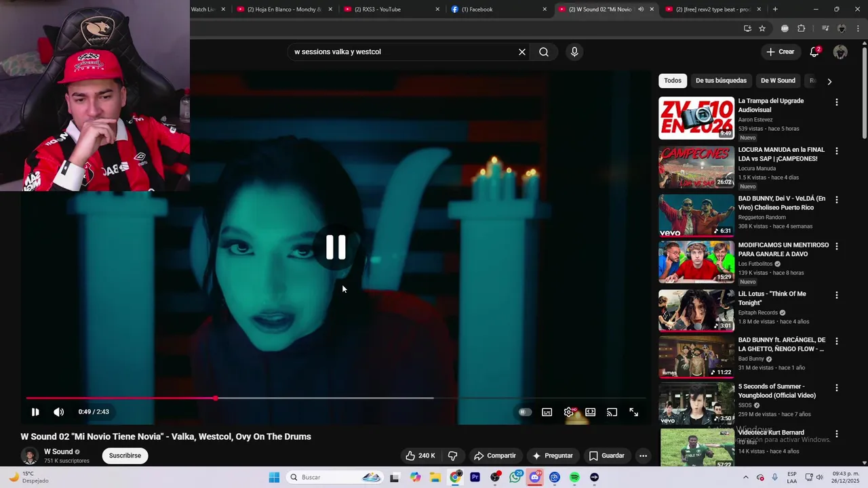Image resolution: width=868 pixels, height=488 pixels.
Task: Show more filter chips with the arrow
Action: 829,81
